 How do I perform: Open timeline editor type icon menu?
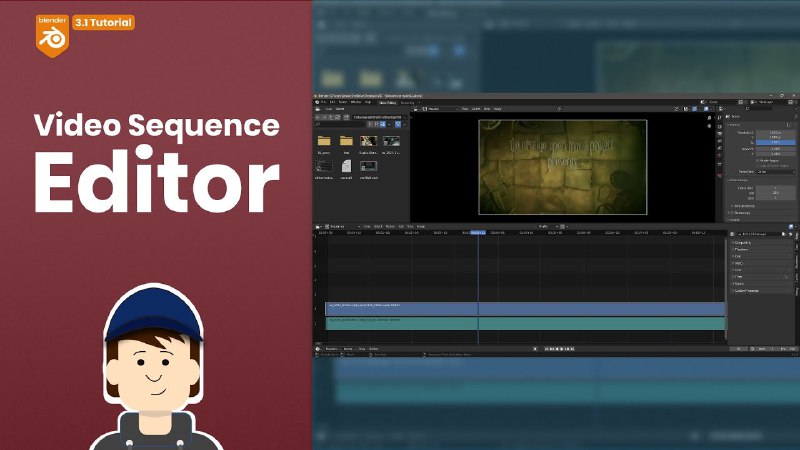(x=318, y=349)
